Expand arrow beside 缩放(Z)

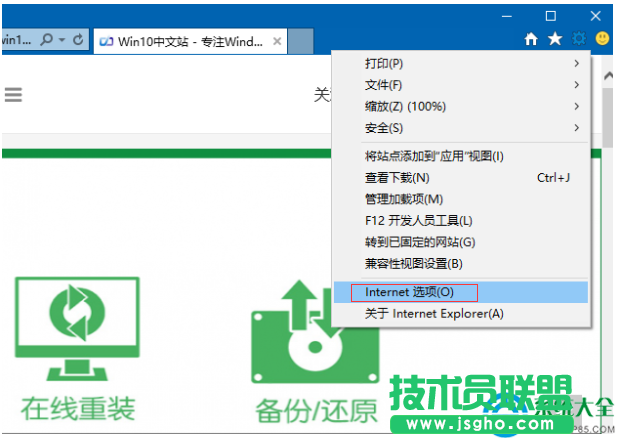pos(576,106)
